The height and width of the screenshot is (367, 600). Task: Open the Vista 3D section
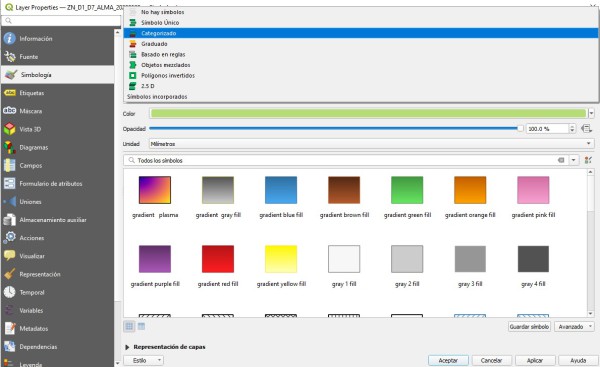coord(57,129)
